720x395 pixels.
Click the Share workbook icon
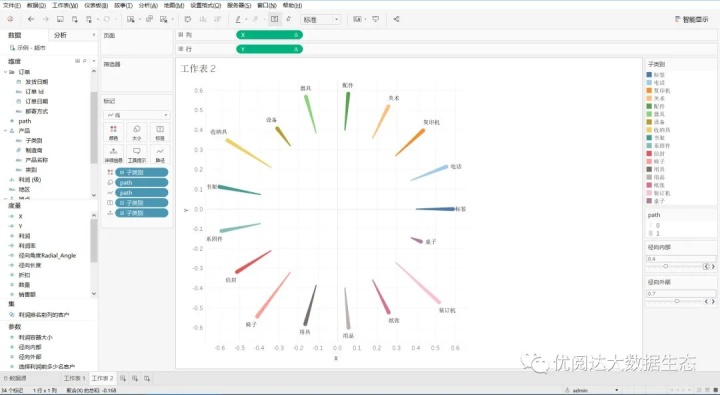coord(396,19)
